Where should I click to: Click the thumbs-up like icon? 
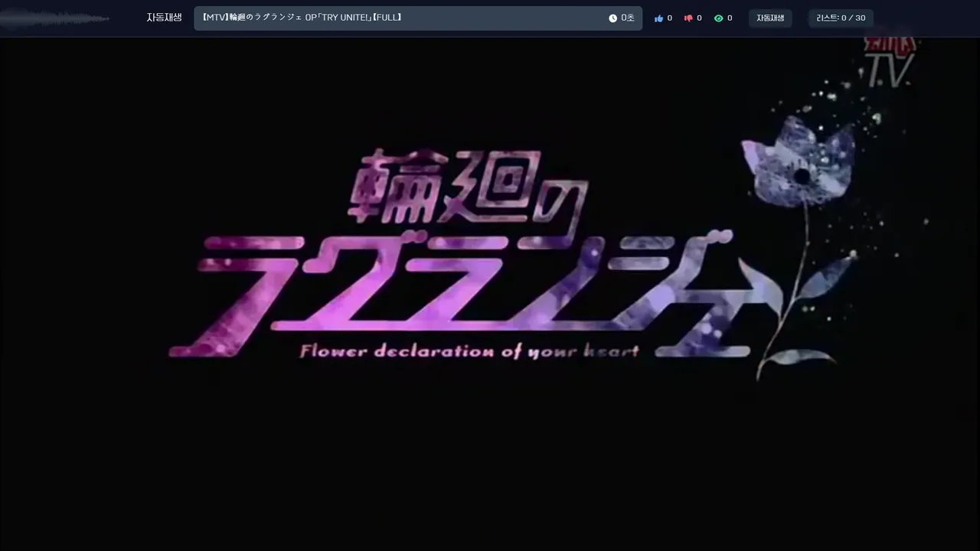(658, 18)
